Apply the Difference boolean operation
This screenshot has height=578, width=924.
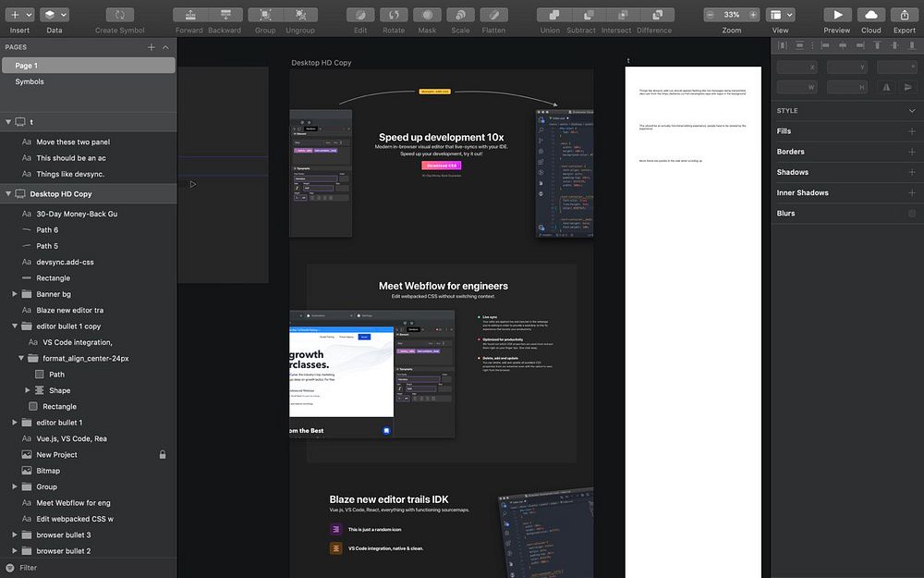pos(658,15)
